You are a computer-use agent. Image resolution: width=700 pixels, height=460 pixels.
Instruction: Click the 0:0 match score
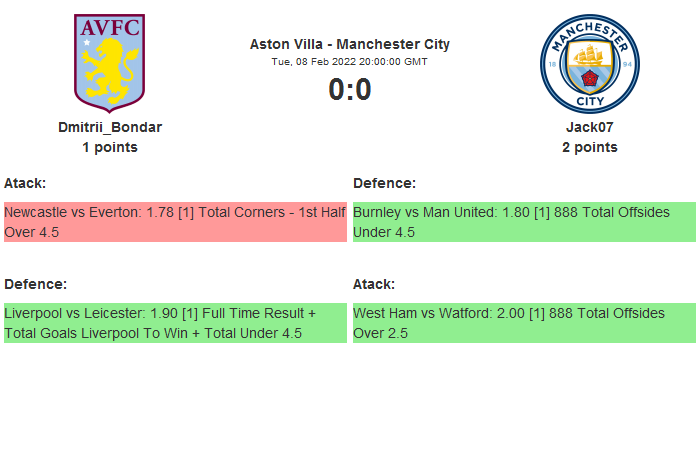pyautogui.click(x=349, y=90)
